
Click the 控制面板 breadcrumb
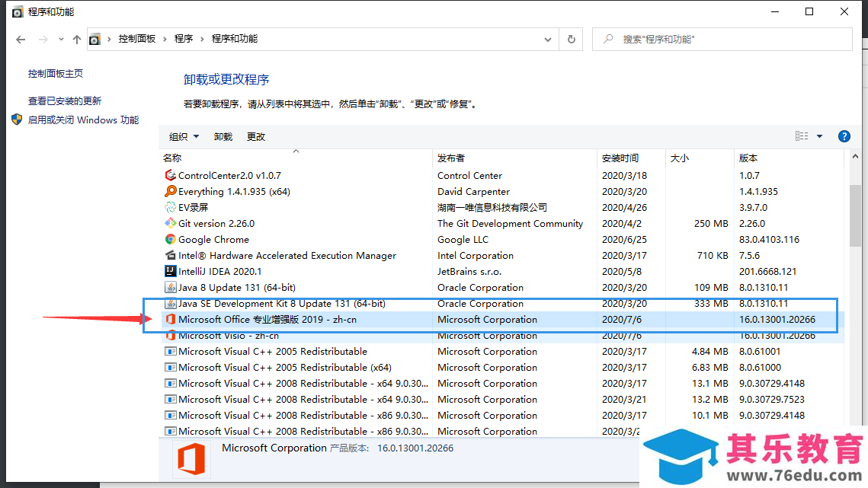tap(136, 39)
